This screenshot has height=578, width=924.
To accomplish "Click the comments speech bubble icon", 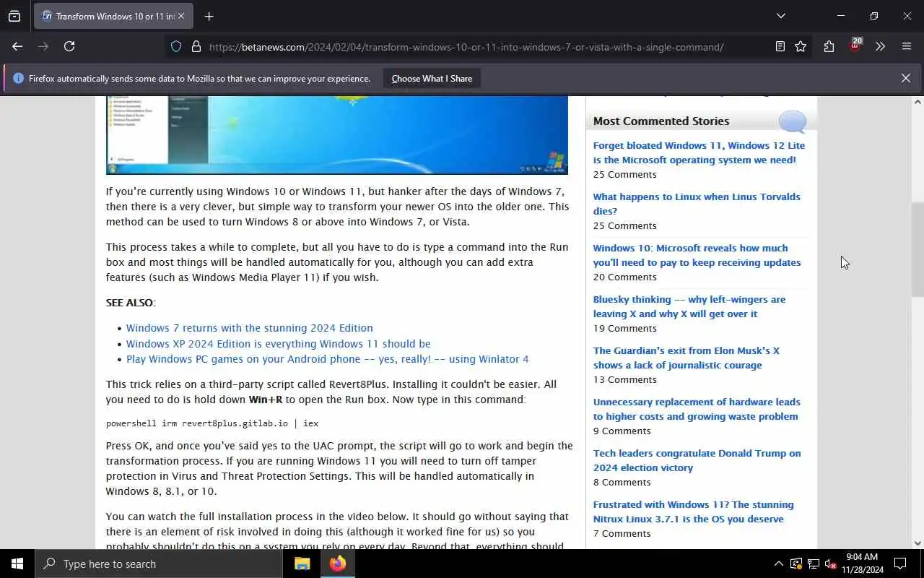I will (792, 121).
